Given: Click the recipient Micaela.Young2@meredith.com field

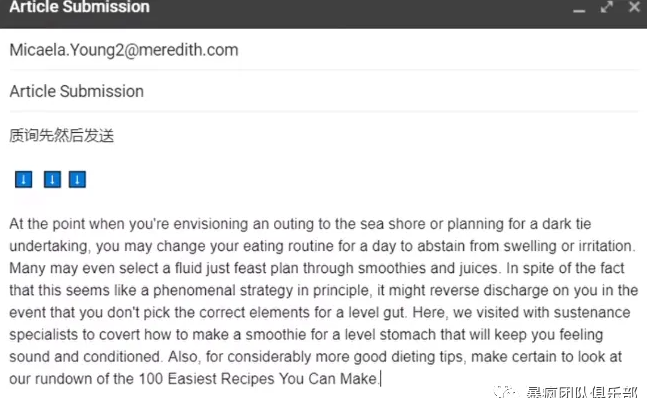Looking at the screenshot, I should [324, 50].
